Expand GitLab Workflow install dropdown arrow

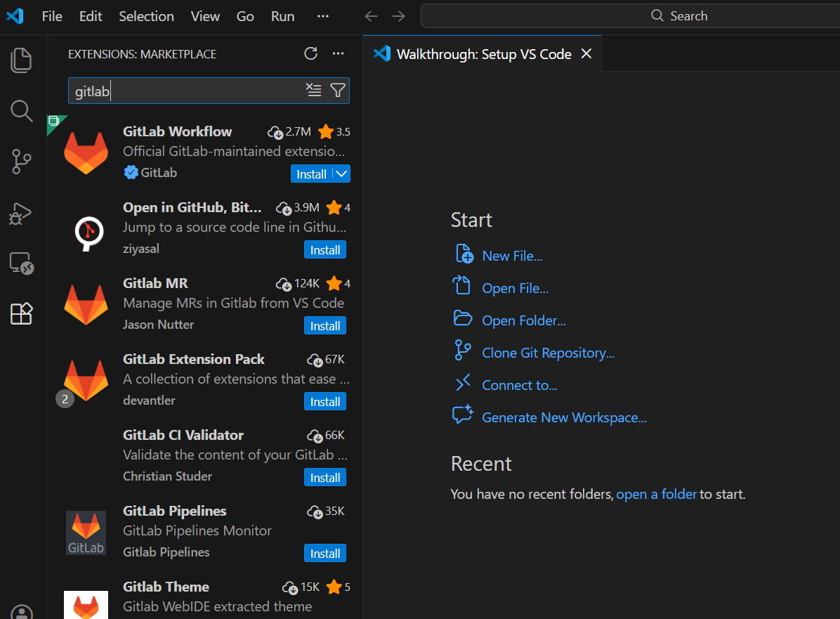(341, 174)
